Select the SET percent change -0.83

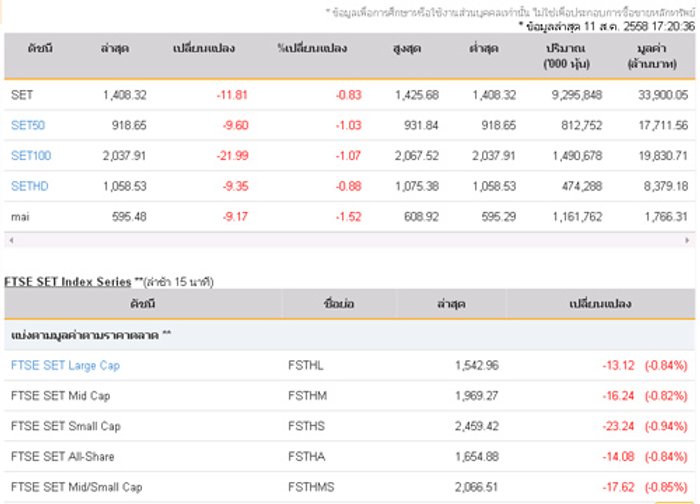[348, 95]
